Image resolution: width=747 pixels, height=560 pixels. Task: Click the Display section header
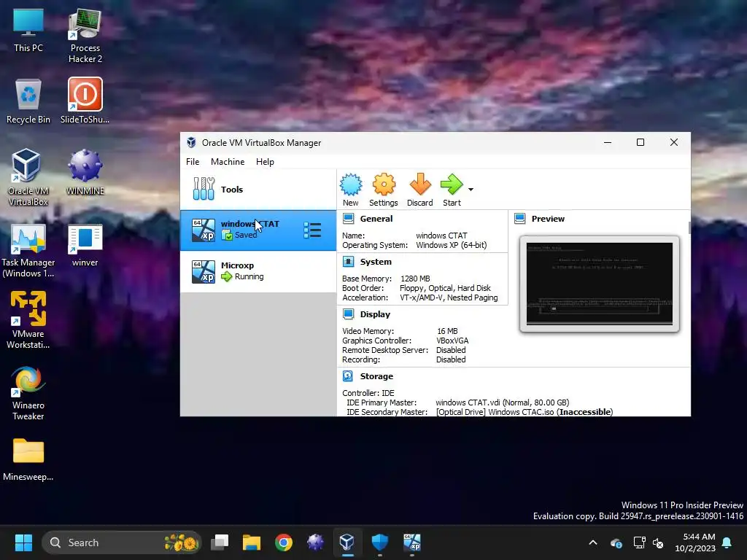coord(375,314)
